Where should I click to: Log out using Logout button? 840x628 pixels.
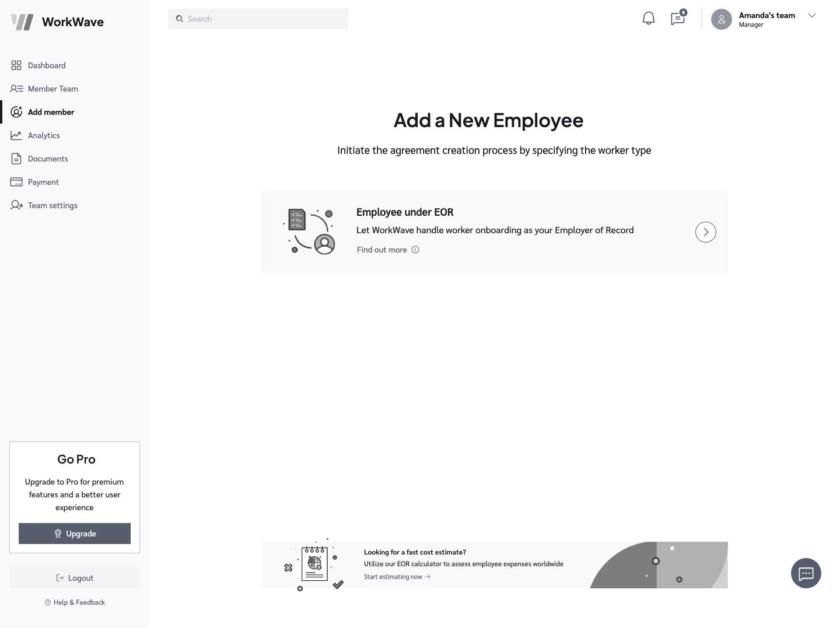(75, 578)
